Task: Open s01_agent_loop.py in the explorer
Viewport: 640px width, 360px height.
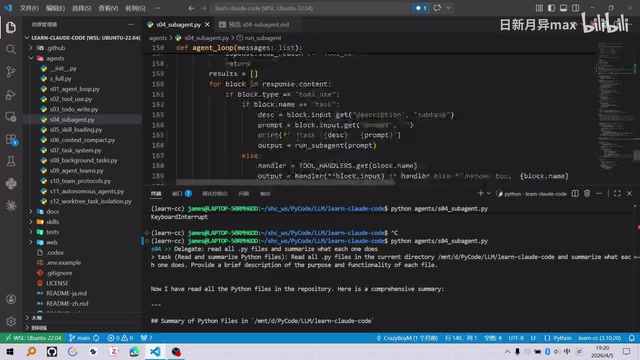Action: [75, 89]
